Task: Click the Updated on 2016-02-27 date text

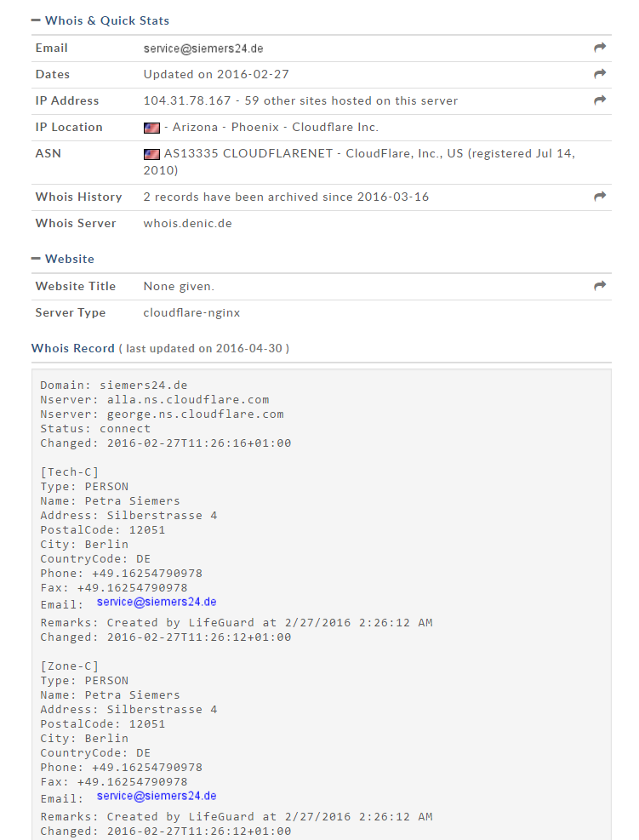Action: coord(216,74)
